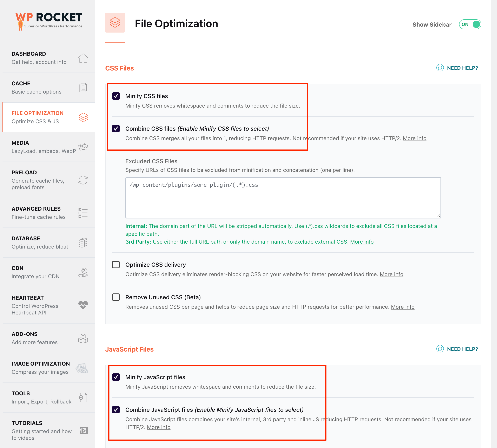Click the Tutorials video play icon
Image resolution: width=497 pixels, height=448 pixels.
point(84,430)
